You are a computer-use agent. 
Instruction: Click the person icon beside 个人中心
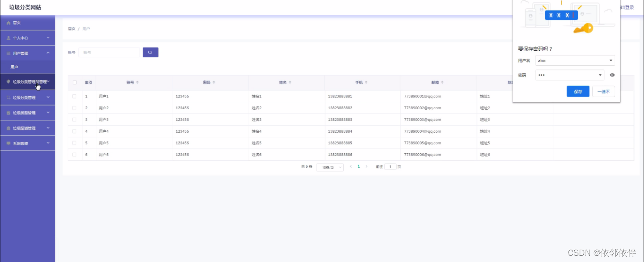click(8, 38)
